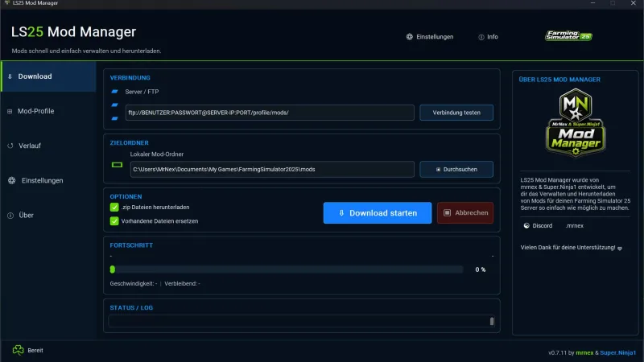This screenshot has width=644, height=362.
Task: Click the Status / Log scrollbar
Action: (492, 321)
